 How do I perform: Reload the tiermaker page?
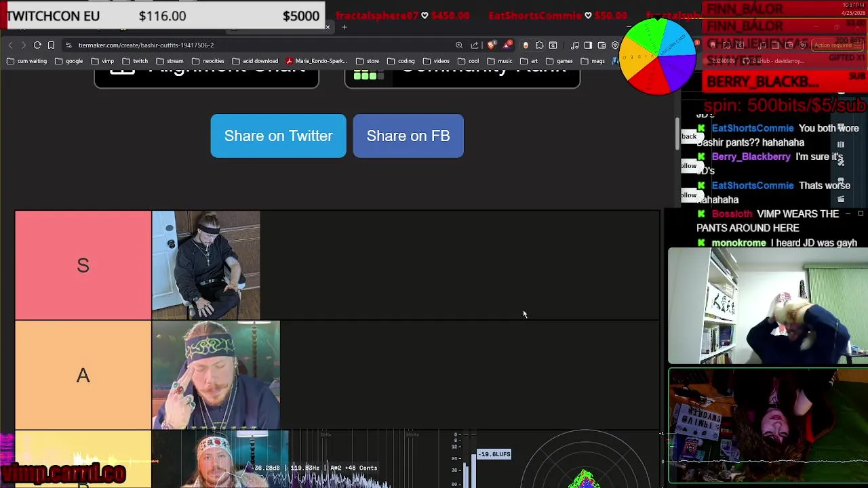click(x=38, y=45)
